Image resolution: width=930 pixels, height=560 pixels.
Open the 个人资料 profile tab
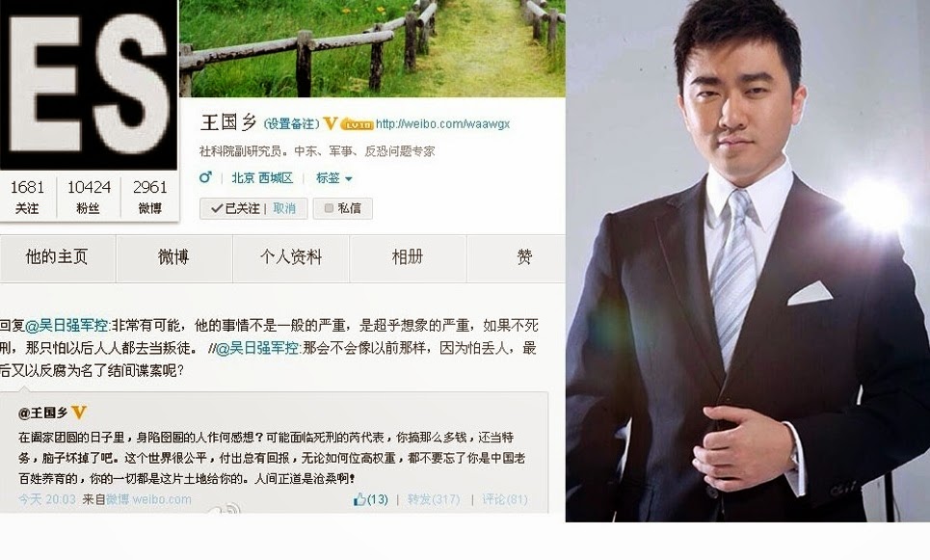coord(291,257)
